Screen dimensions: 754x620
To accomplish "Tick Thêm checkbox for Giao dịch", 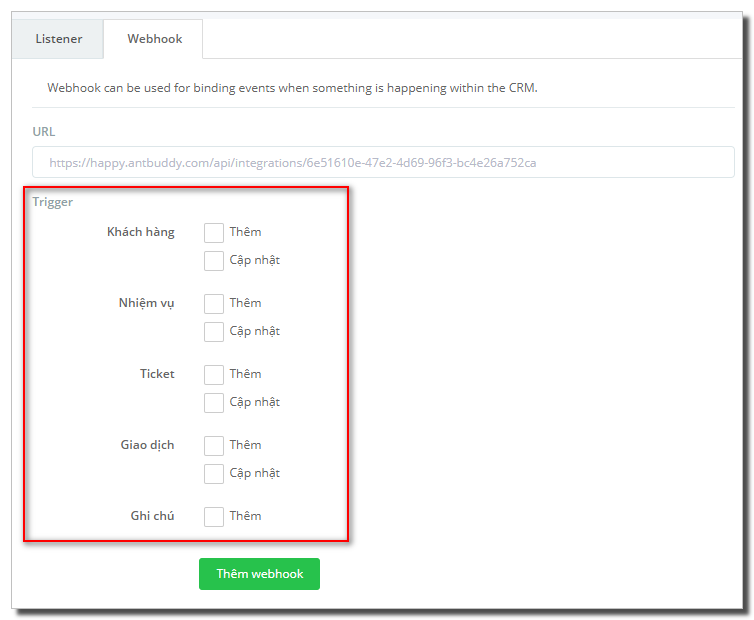I will pyautogui.click(x=214, y=446).
